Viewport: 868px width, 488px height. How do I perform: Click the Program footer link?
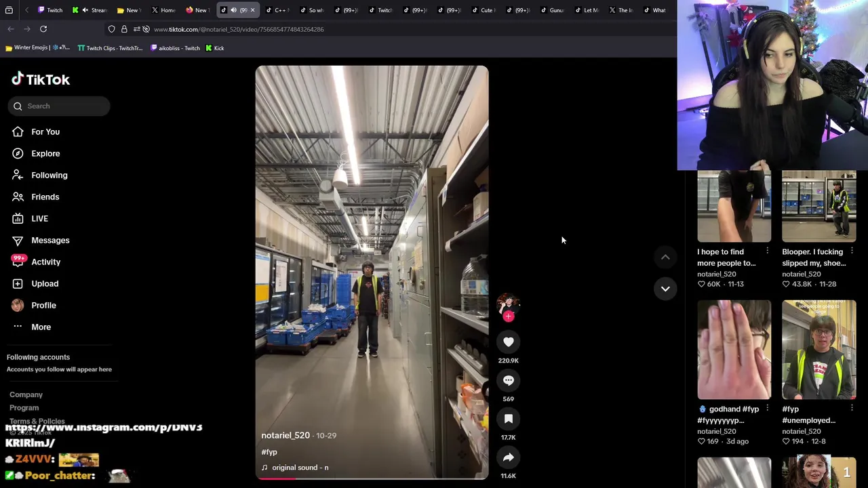pyautogui.click(x=24, y=408)
